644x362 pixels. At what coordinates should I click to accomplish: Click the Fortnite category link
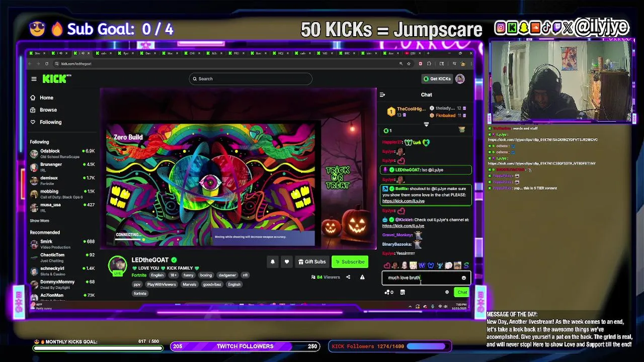click(139, 276)
